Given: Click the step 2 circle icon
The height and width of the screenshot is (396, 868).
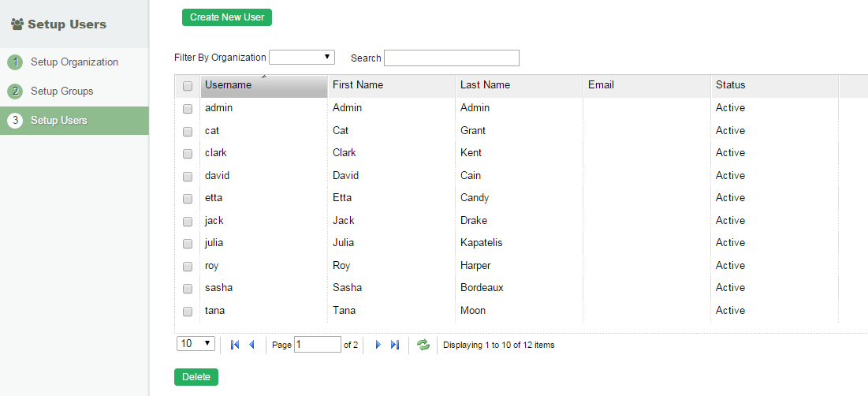Looking at the screenshot, I should click(15, 92).
